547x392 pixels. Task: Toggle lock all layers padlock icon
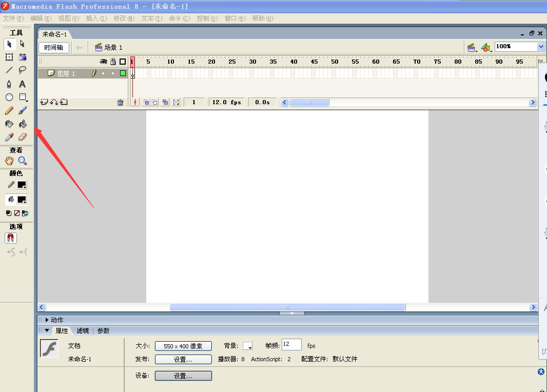113,62
